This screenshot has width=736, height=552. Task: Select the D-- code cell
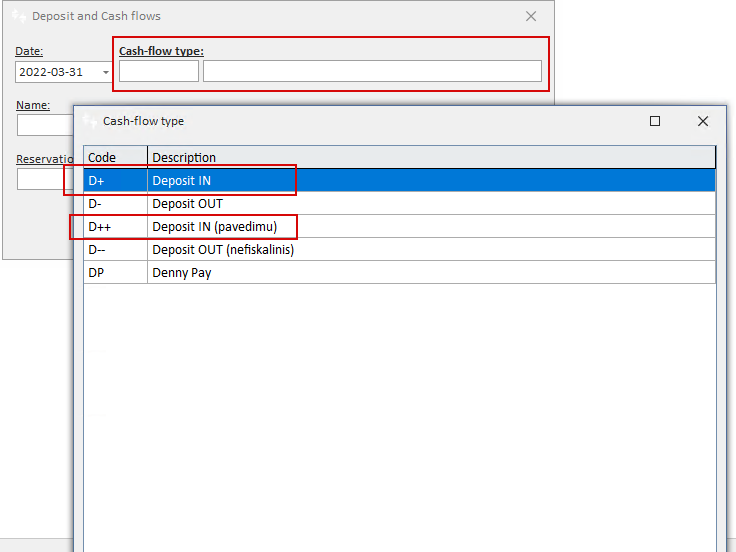(x=115, y=249)
